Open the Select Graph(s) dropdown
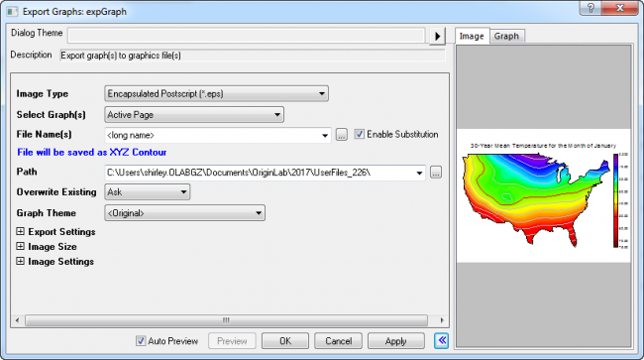 coord(194,115)
